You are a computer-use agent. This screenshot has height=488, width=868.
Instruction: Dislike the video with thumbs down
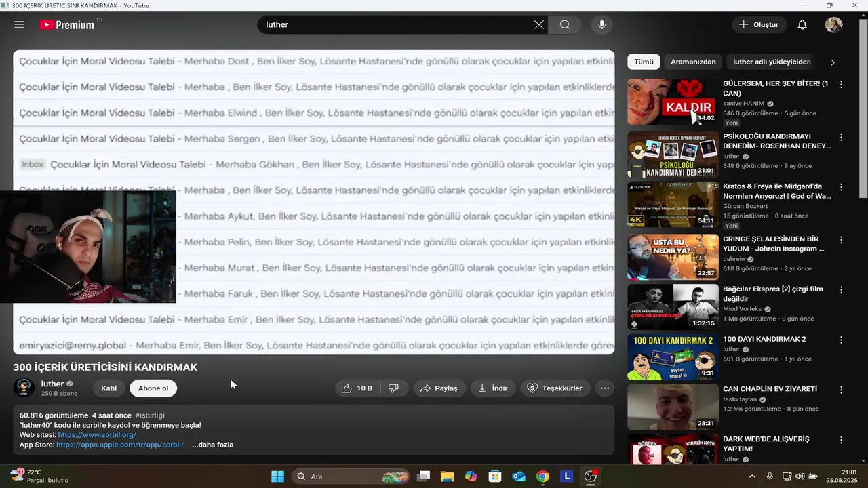(x=393, y=388)
